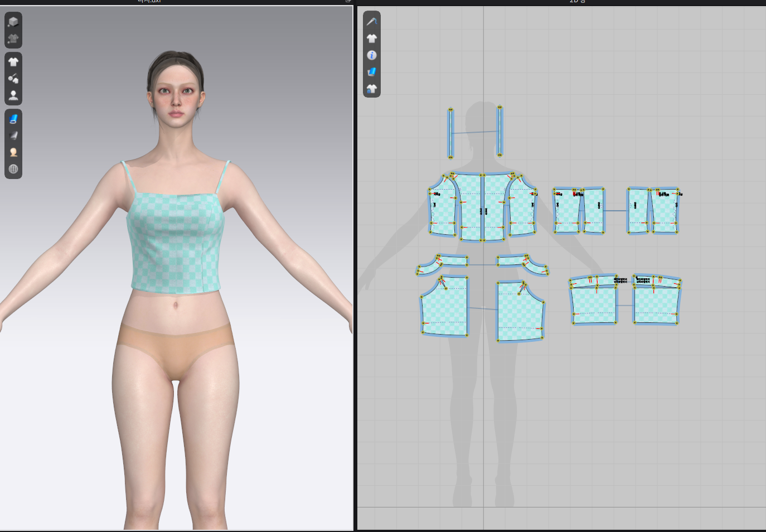Open the blue info icon in 2D toolbar
Screen dimensions: 766x532
coord(372,55)
